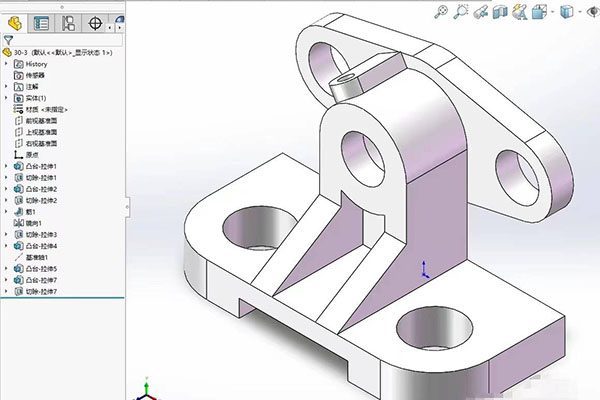Select the 镜向1 mirror feature
Viewport: 600px width, 400px height.
[28, 223]
